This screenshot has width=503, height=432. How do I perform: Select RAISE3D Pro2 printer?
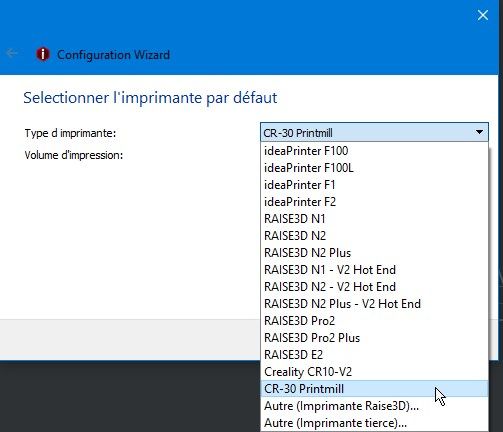374,321
